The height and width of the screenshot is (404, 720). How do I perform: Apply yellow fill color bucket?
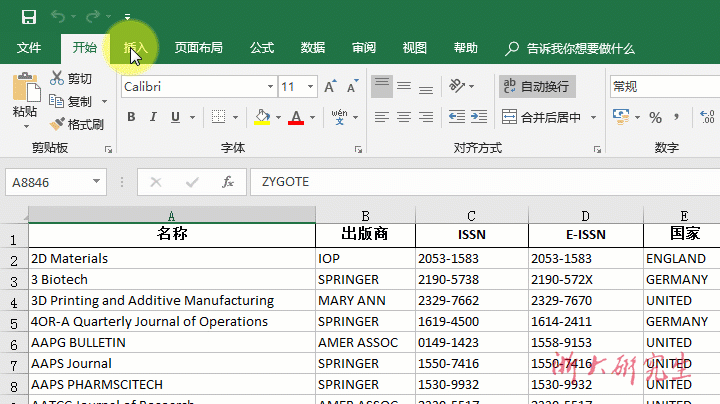tap(262, 117)
